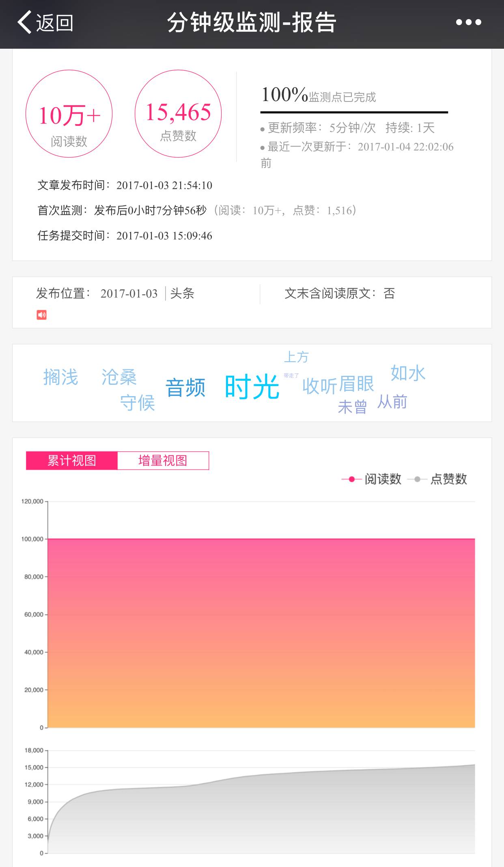
Task: Select the 累计视图 tab
Action: pos(72,461)
